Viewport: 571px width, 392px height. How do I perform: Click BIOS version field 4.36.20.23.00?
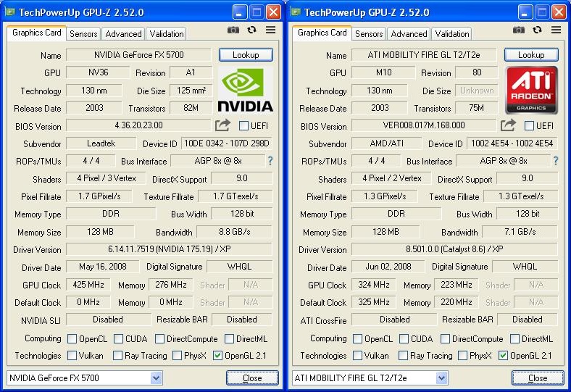pos(138,125)
